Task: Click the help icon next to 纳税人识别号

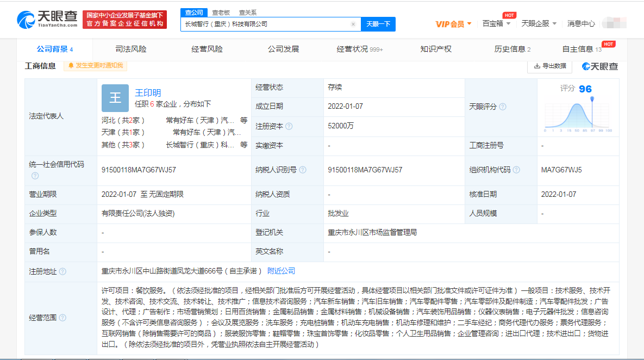Action: (303, 170)
